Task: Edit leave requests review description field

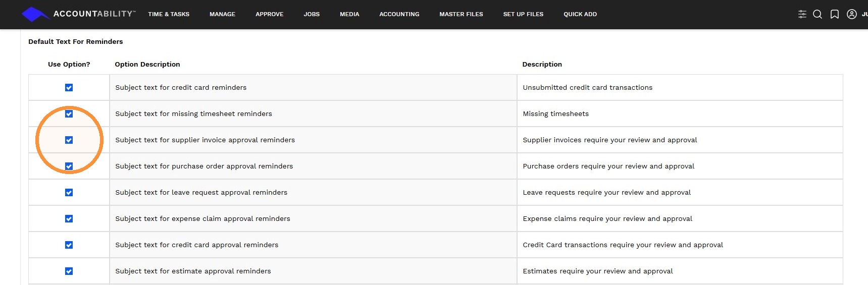Action: (680, 193)
